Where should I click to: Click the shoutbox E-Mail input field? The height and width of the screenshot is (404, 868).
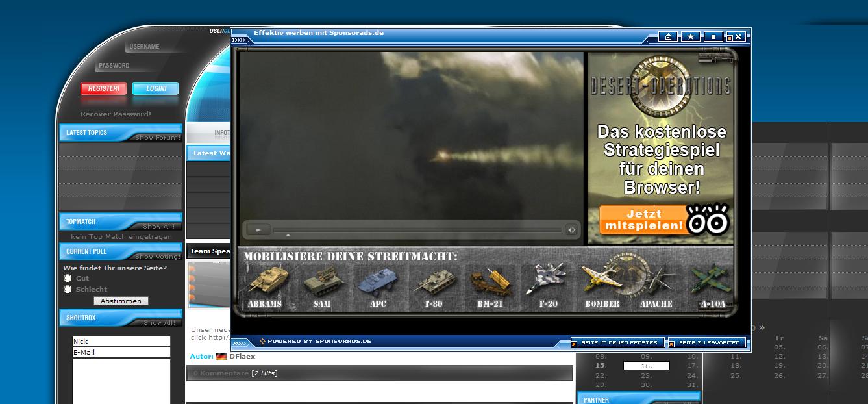pyautogui.click(x=121, y=352)
